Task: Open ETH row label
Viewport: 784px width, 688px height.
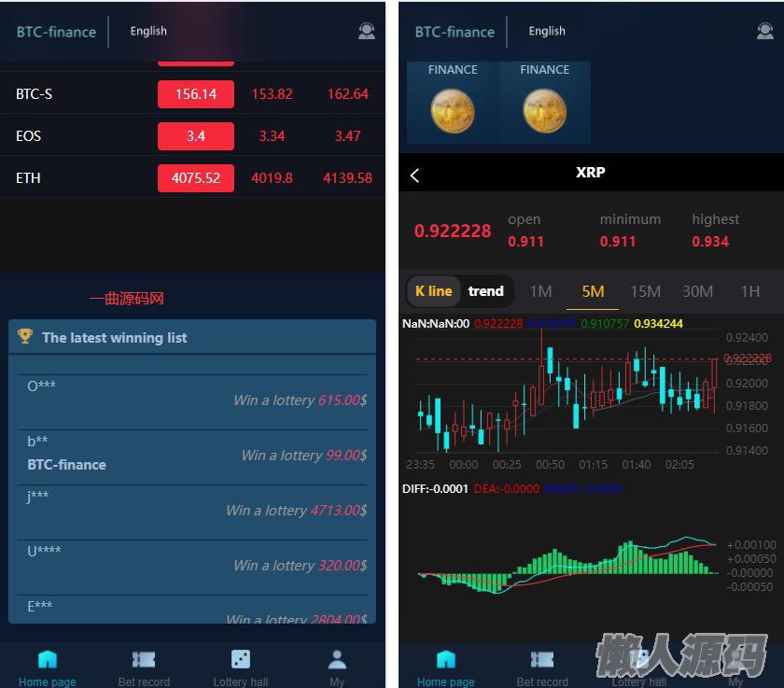Action: pos(28,178)
